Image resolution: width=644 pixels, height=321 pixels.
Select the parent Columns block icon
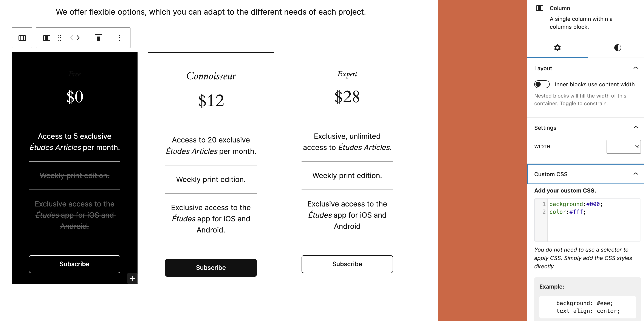coord(22,38)
